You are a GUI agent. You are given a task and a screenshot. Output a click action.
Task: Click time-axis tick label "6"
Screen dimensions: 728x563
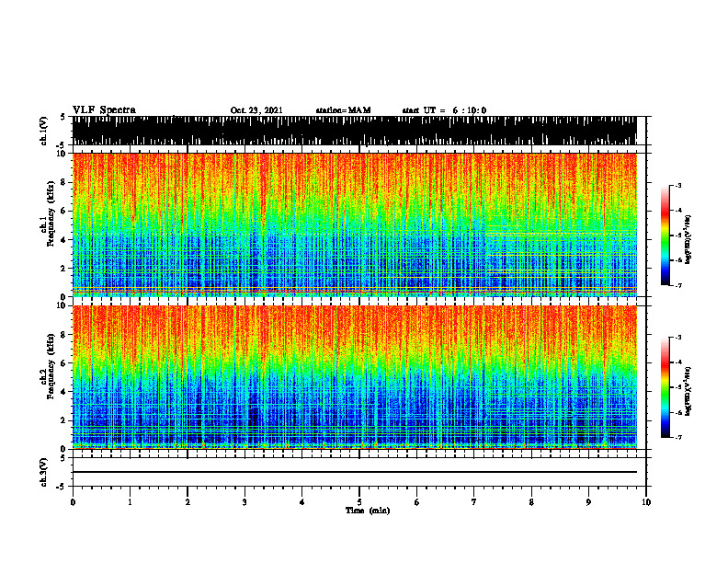tap(416, 502)
